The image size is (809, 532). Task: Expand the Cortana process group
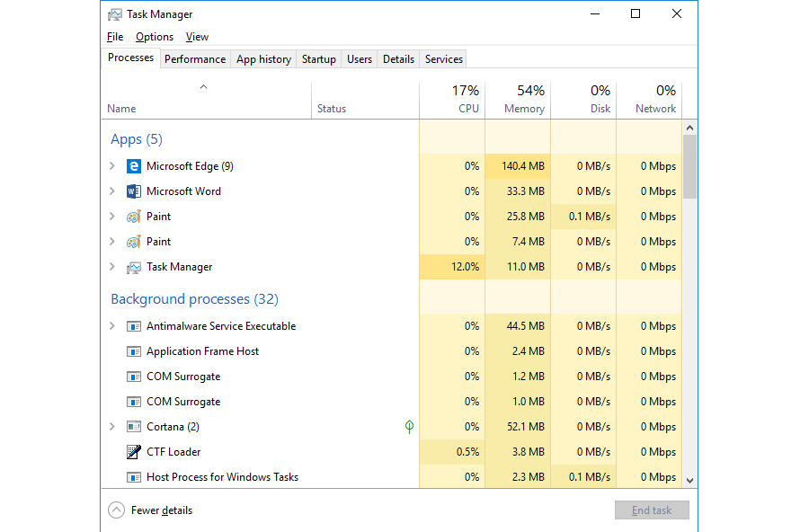(111, 426)
